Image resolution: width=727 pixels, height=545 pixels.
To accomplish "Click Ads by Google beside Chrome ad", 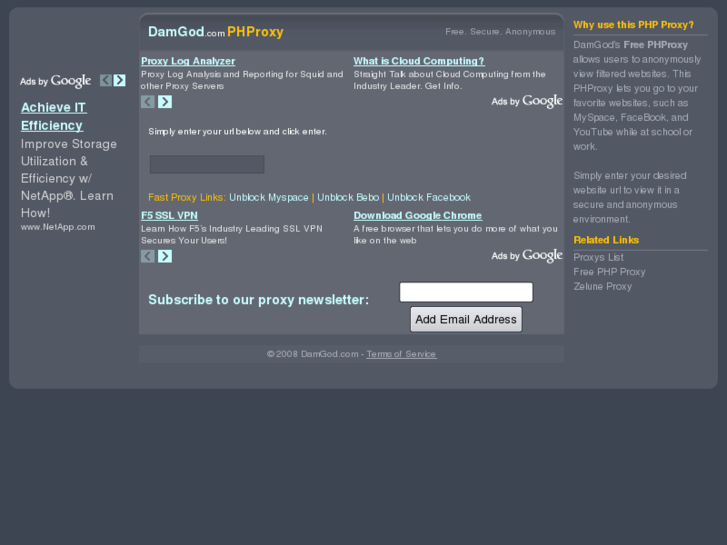I will [x=527, y=255].
